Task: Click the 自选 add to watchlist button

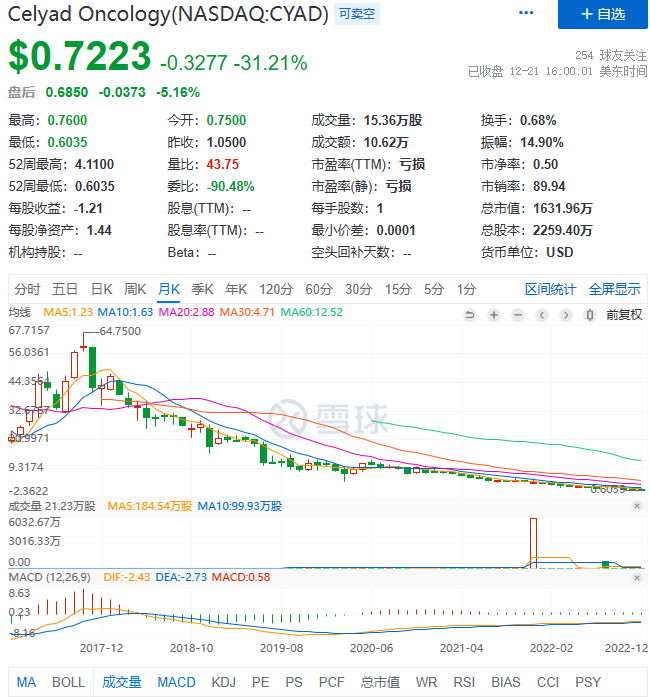Action: (602, 14)
